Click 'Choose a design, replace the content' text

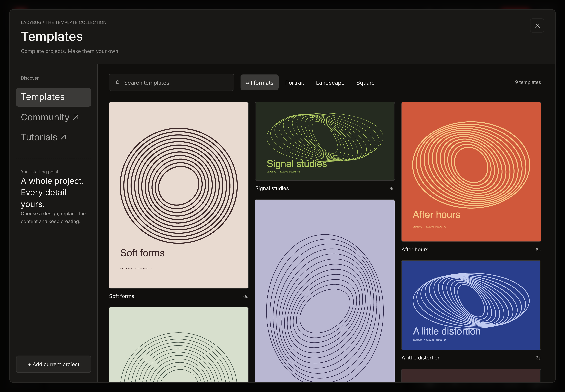[x=53, y=217]
